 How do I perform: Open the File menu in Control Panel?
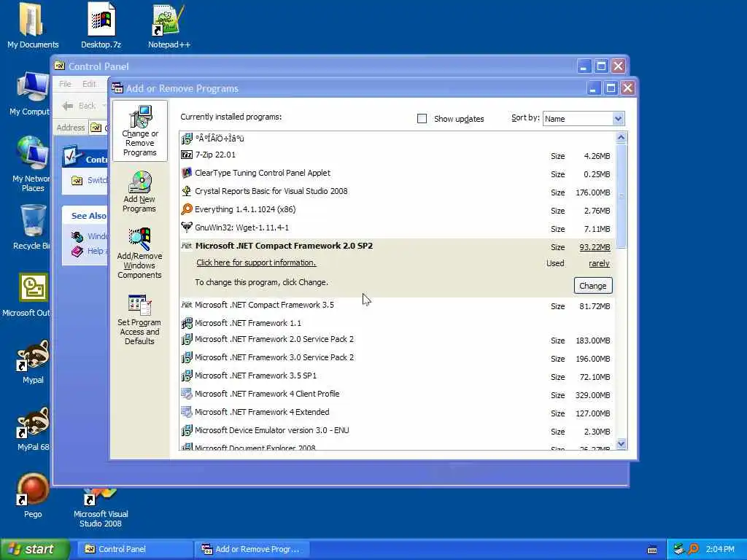click(x=65, y=84)
